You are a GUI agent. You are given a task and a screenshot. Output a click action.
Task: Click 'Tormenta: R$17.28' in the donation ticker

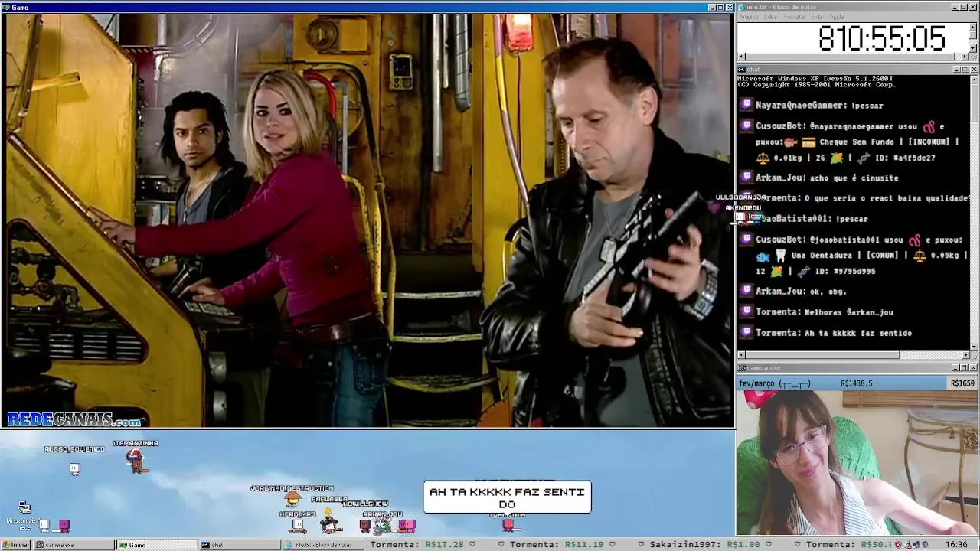(x=417, y=545)
